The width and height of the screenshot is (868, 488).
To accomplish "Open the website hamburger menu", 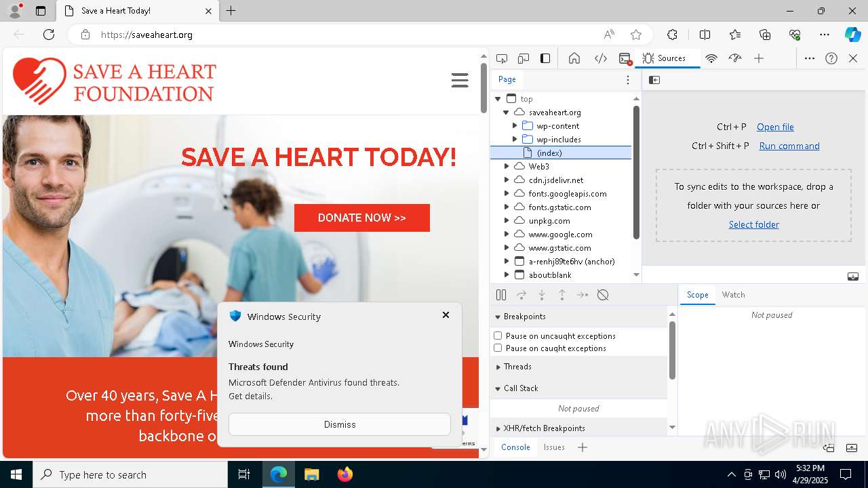I will point(460,80).
